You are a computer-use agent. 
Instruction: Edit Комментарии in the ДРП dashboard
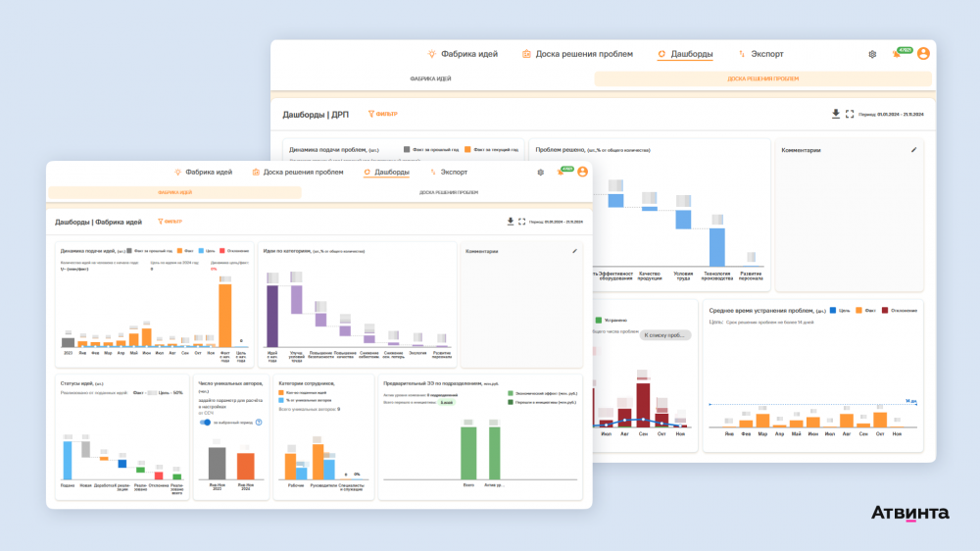(x=913, y=150)
